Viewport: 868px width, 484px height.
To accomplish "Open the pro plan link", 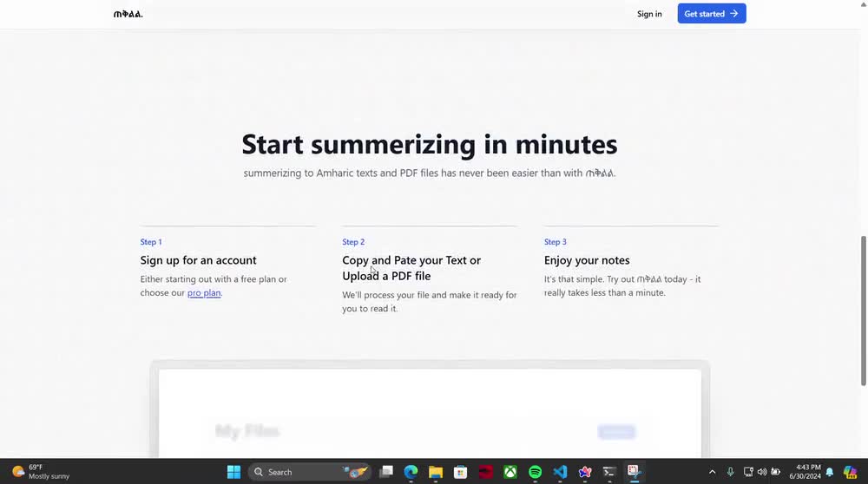I will (x=204, y=292).
